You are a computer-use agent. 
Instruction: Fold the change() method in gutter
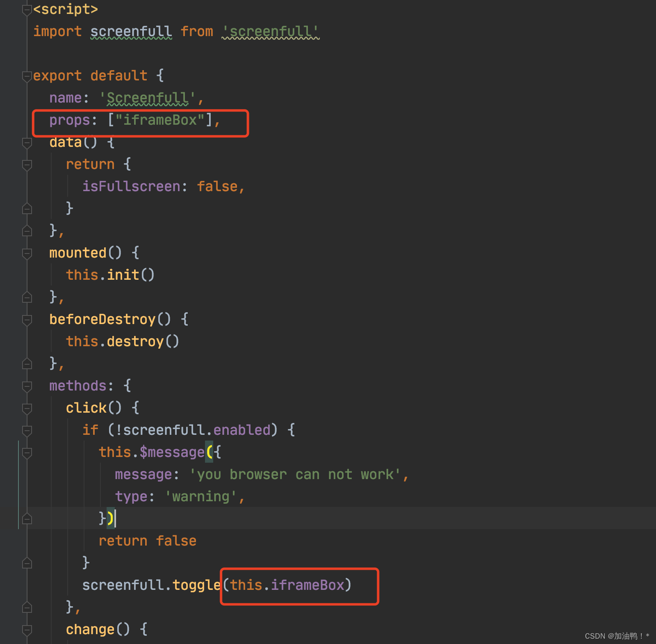[27, 630]
